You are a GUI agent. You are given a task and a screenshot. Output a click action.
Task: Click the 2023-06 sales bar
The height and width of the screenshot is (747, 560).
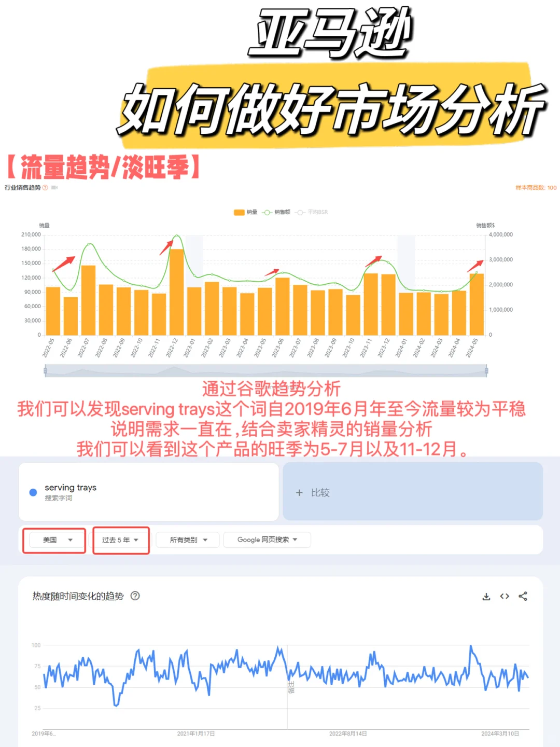[x=283, y=307]
